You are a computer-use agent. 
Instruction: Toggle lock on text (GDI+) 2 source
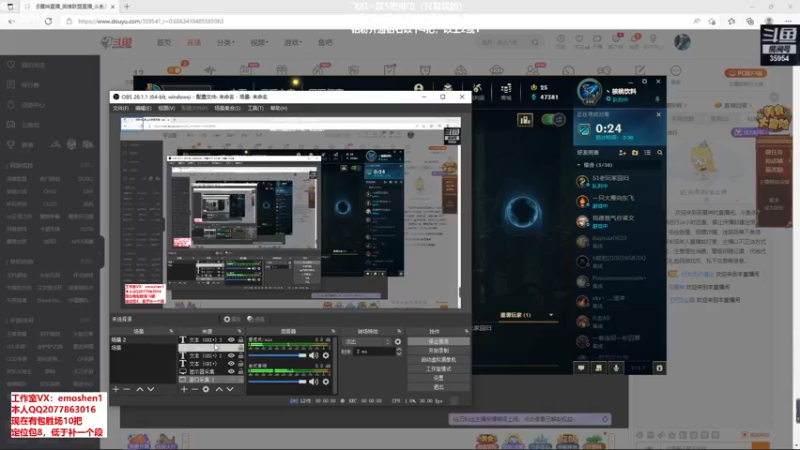point(240,356)
